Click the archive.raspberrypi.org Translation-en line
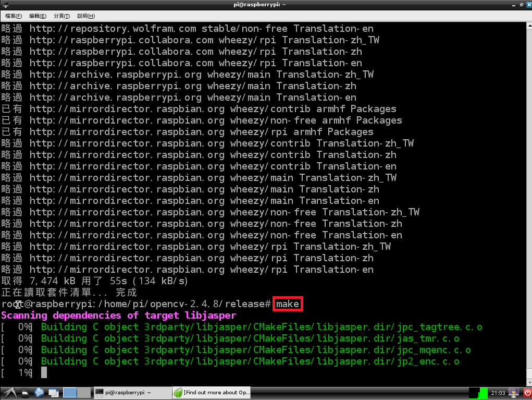Screen dimensions: 532x400 point(179,98)
